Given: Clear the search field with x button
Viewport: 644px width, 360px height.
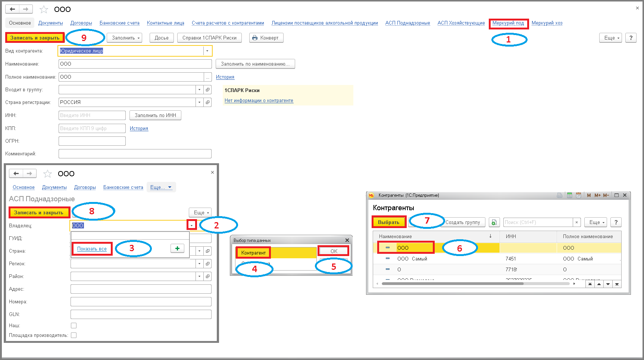Looking at the screenshot, I should [576, 222].
